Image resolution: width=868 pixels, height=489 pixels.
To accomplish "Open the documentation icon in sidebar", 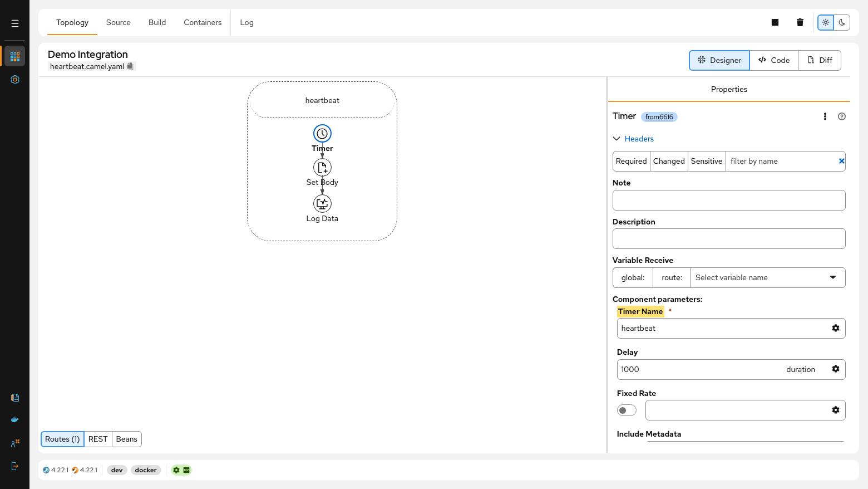I will (15, 398).
